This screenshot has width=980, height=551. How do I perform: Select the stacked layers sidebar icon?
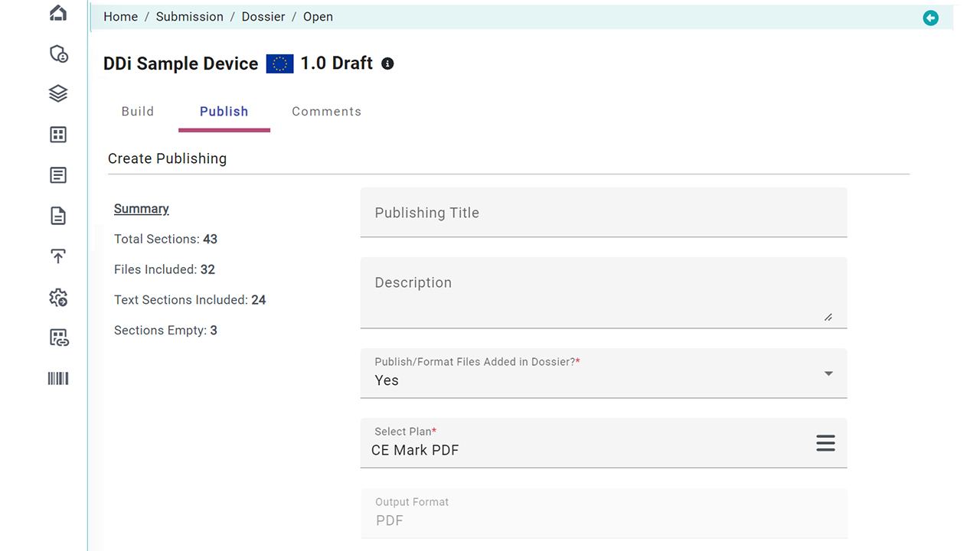(x=58, y=93)
